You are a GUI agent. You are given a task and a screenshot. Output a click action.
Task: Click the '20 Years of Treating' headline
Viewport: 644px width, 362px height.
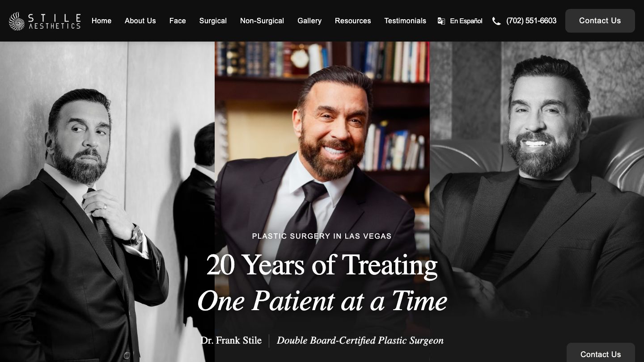322,265
